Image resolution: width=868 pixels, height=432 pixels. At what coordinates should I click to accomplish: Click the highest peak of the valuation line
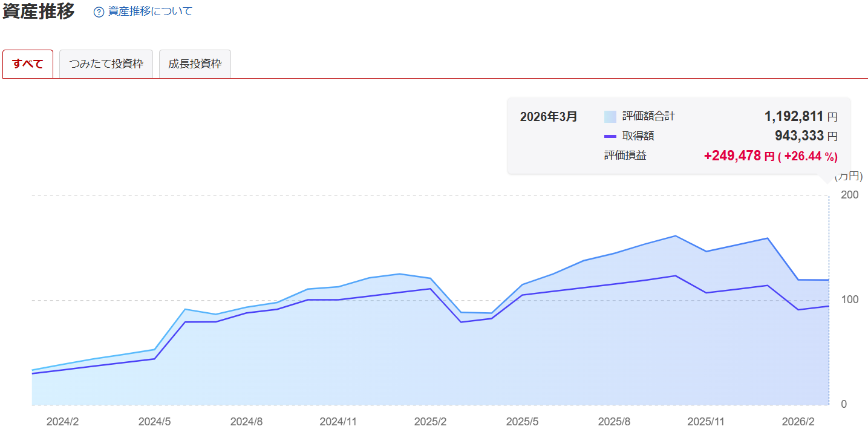click(676, 236)
